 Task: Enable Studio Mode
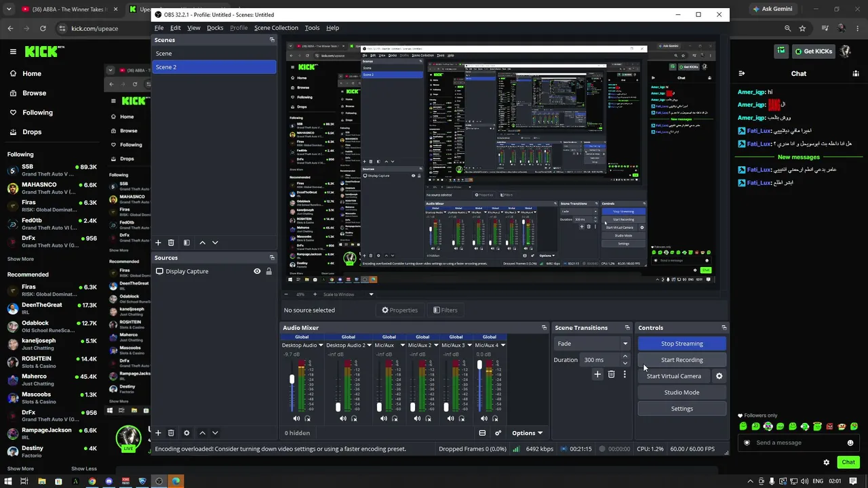click(682, 392)
